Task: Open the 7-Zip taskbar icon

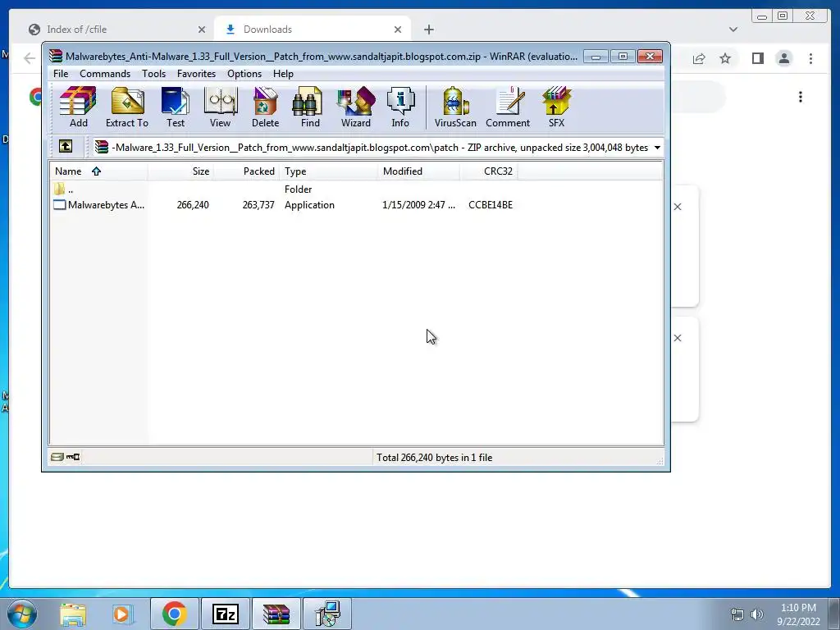Action: click(225, 614)
